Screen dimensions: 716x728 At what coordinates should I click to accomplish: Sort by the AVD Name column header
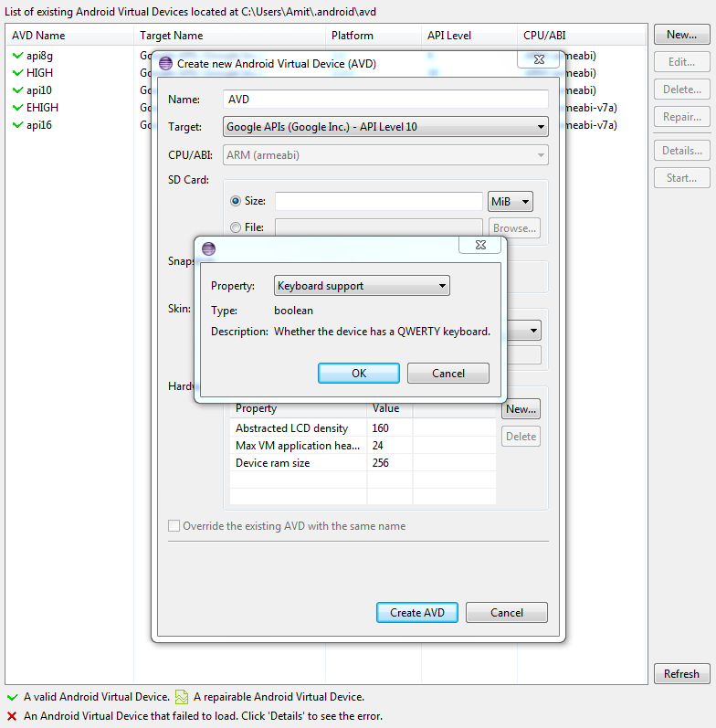coord(69,36)
